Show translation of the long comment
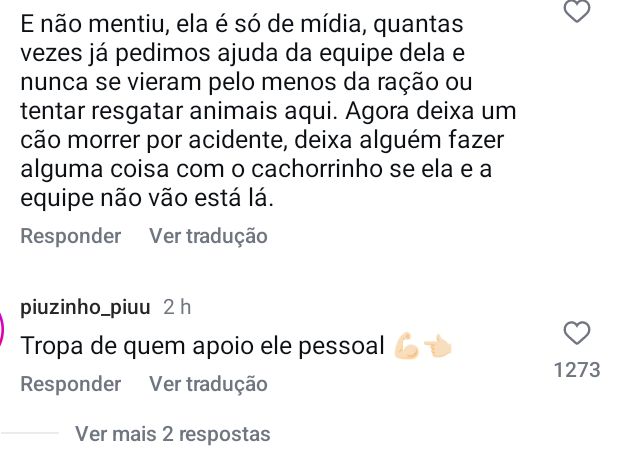626x459 pixels. tap(208, 236)
